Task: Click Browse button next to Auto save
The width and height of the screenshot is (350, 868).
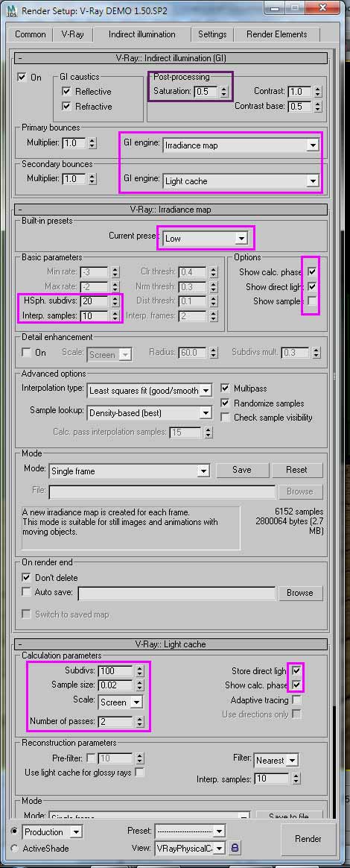Action: [299, 593]
